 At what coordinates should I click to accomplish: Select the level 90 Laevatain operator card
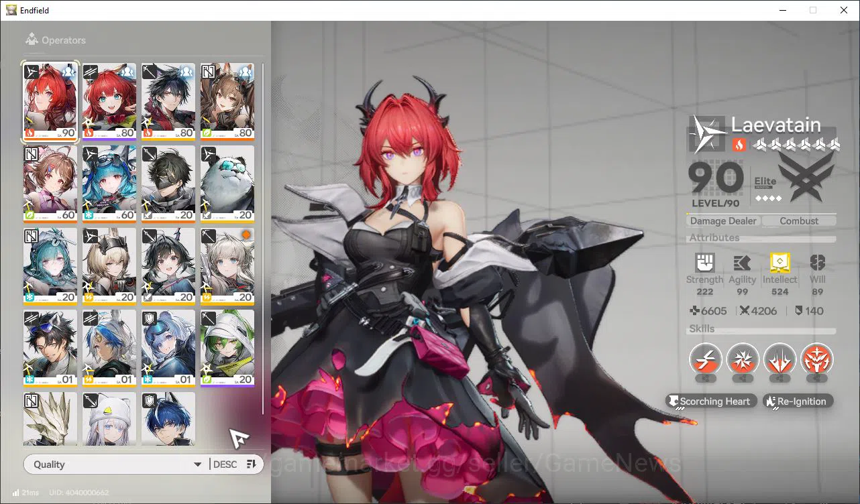(50, 101)
